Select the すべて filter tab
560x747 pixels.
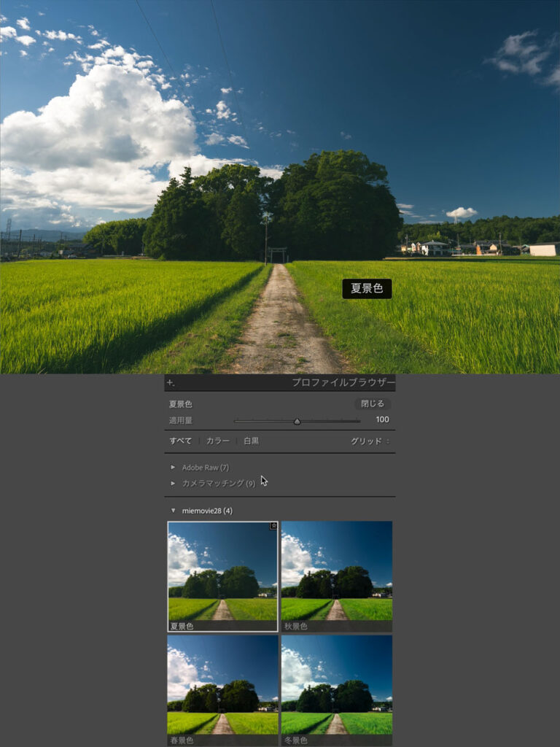(x=181, y=441)
